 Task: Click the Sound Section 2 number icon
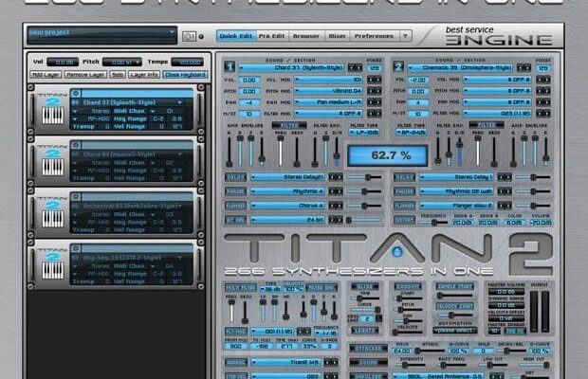[x=399, y=67]
